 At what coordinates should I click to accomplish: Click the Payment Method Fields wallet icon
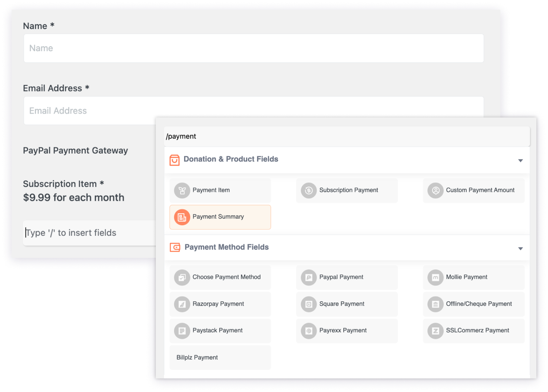pyautogui.click(x=174, y=247)
